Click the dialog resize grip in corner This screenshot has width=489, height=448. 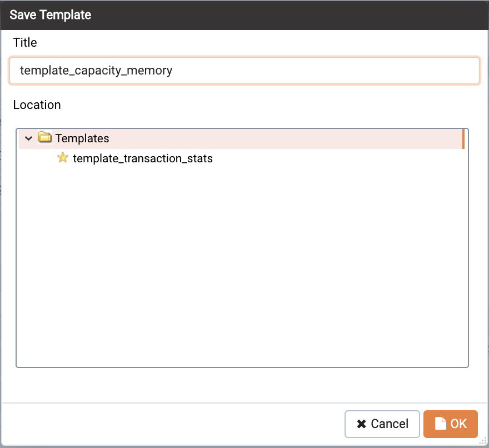[x=483, y=441]
